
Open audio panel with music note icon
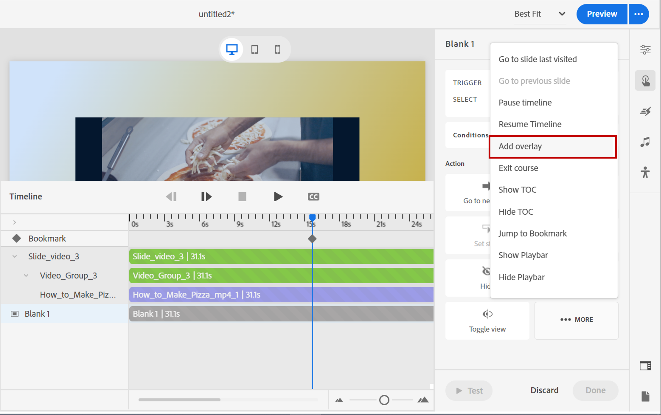pos(645,142)
